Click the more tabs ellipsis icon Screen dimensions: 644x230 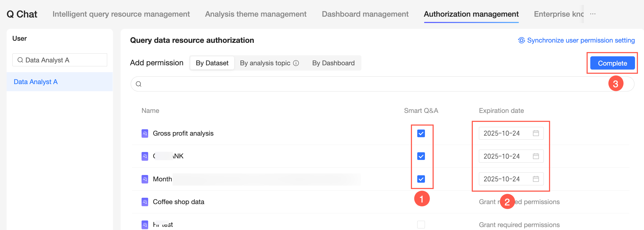tap(593, 14)
